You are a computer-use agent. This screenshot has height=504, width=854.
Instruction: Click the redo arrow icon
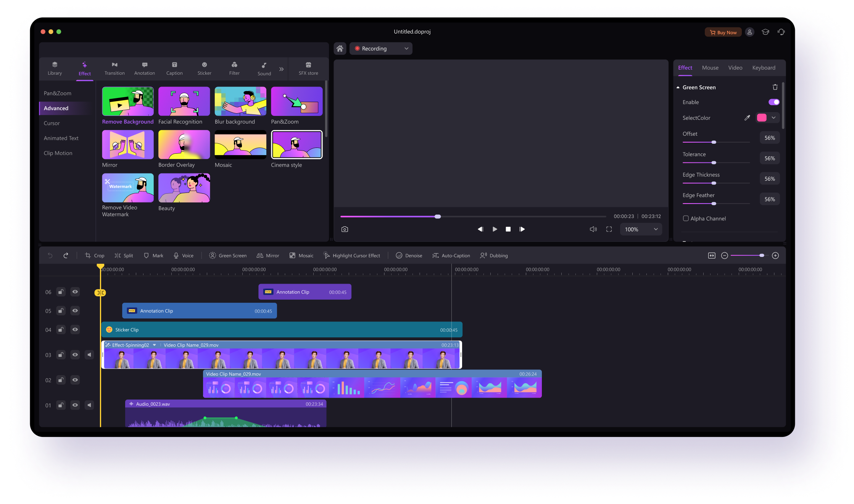(66, 255)
